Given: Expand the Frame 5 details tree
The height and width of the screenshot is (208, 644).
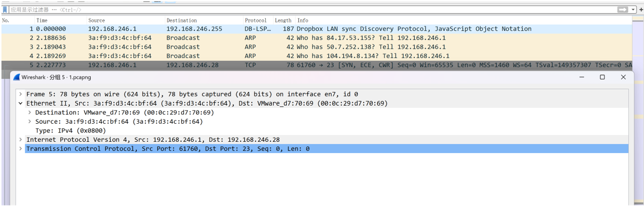Looking at the screenshot, I should tap(20, 94).
